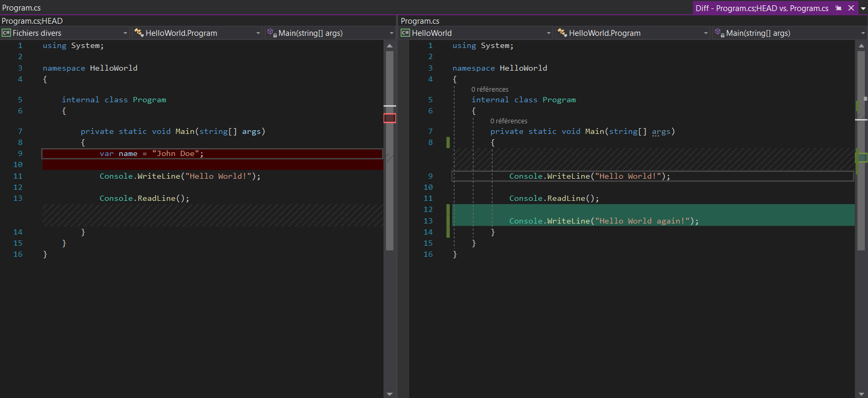Click 'private static void Main' line in HEAD pane
This screenshot has width=868, height=398.
[173, 131]
